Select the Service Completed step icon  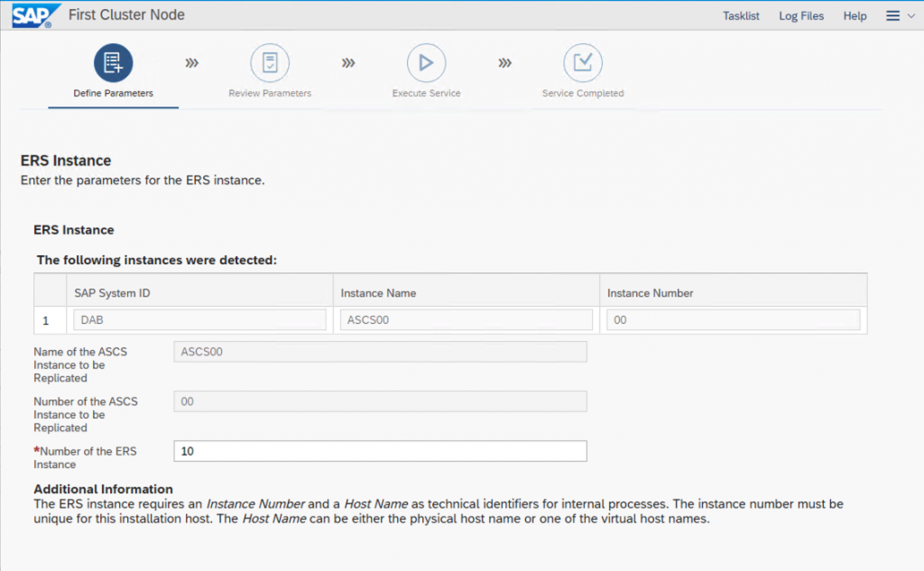[583, 62]
